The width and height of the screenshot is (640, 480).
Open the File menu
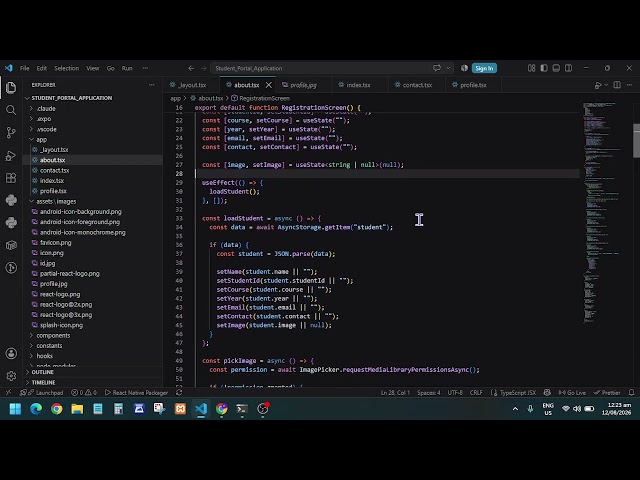[x=24, y=68]
